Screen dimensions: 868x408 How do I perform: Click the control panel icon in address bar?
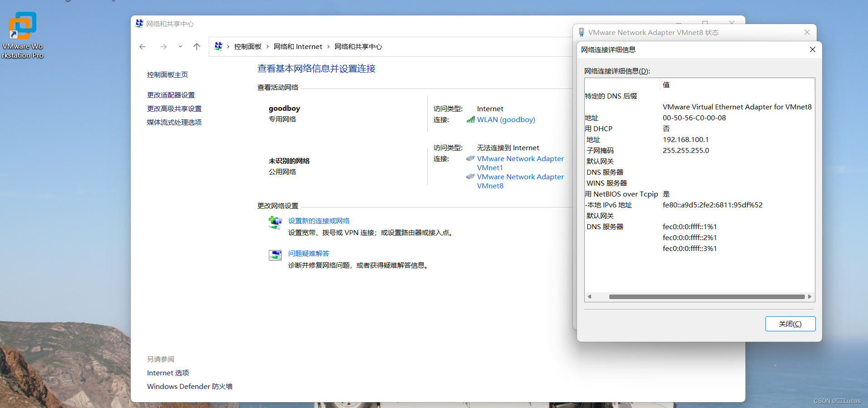coord(218,46)
